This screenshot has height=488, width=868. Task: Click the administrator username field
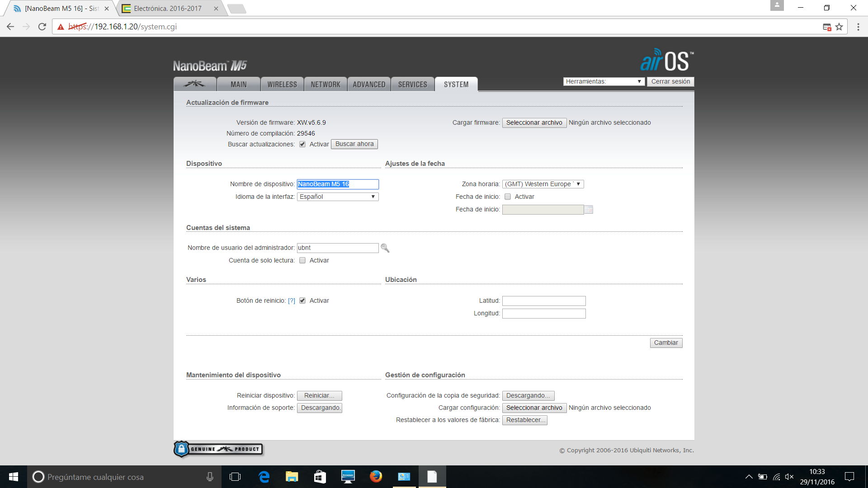(338, 248)
